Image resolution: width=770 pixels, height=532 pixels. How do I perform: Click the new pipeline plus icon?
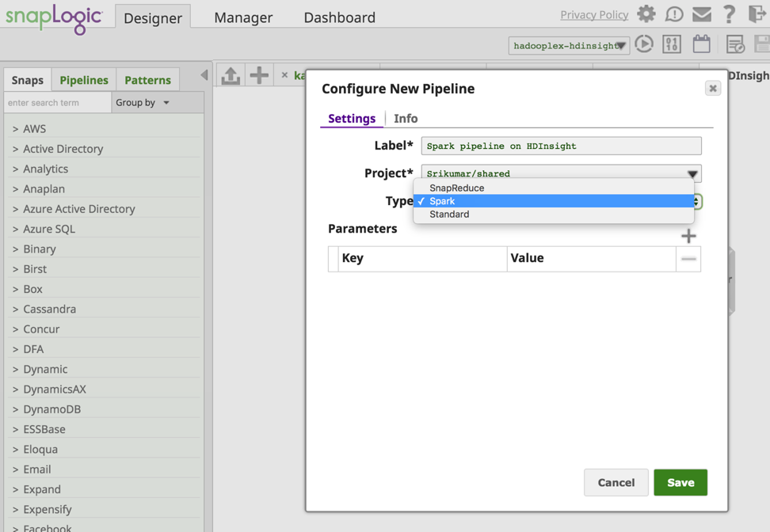pos(259,75)
